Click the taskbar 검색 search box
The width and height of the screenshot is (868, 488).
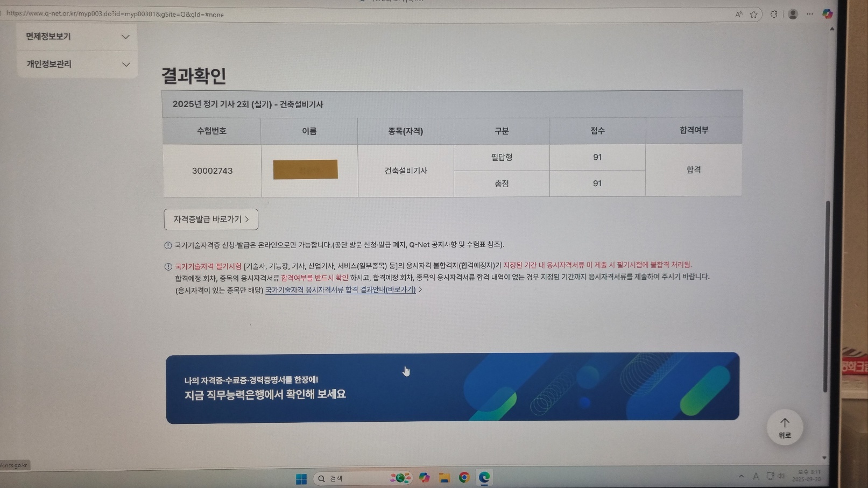350,478
